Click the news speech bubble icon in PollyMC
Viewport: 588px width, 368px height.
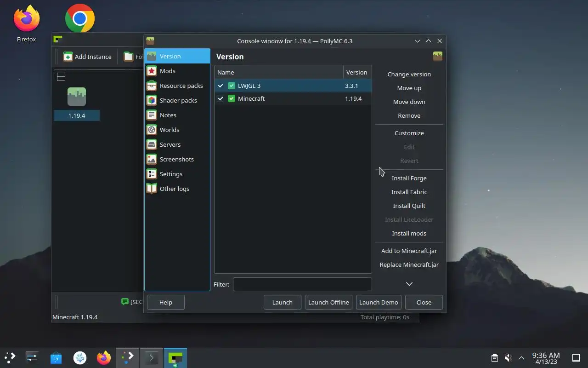pyautogui.click(x=125, y=302)
